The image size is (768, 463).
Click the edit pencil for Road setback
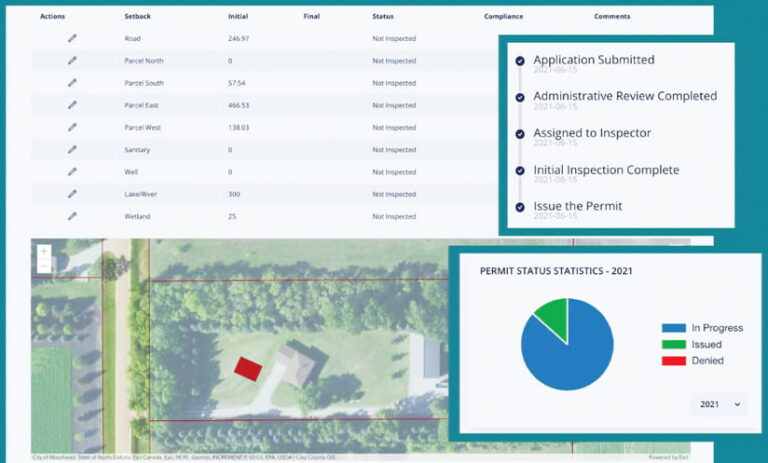72,38
